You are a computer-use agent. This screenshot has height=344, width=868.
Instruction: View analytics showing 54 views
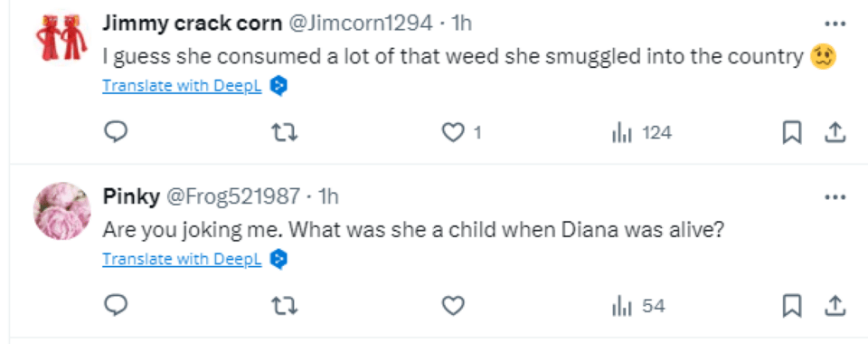(x=638, y=306)
